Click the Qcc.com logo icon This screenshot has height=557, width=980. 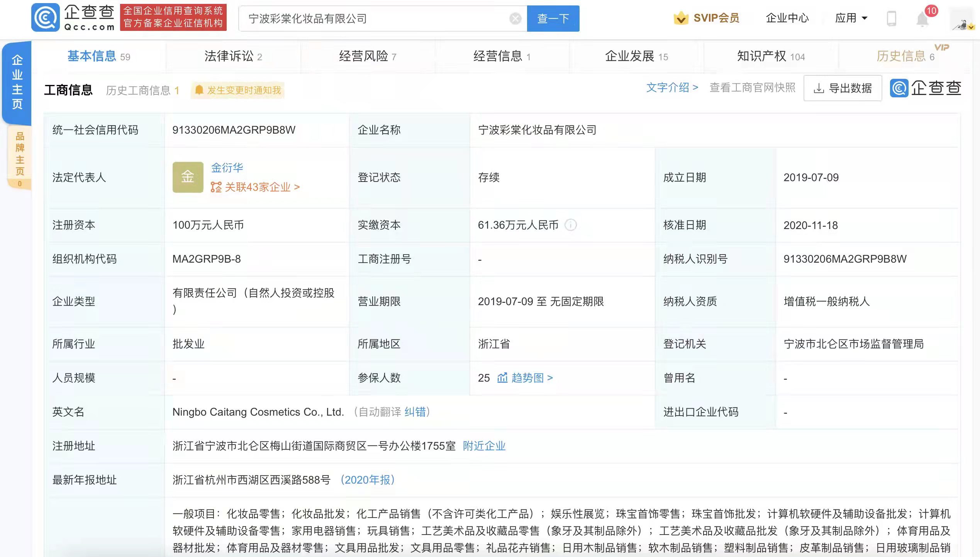pyautogui.click(x=45, y=17)
